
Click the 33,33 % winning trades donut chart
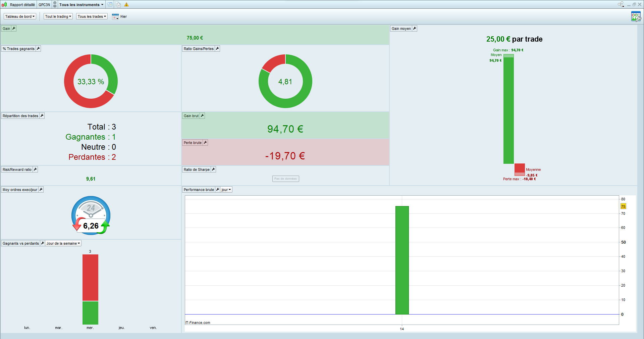pos(91,81)
